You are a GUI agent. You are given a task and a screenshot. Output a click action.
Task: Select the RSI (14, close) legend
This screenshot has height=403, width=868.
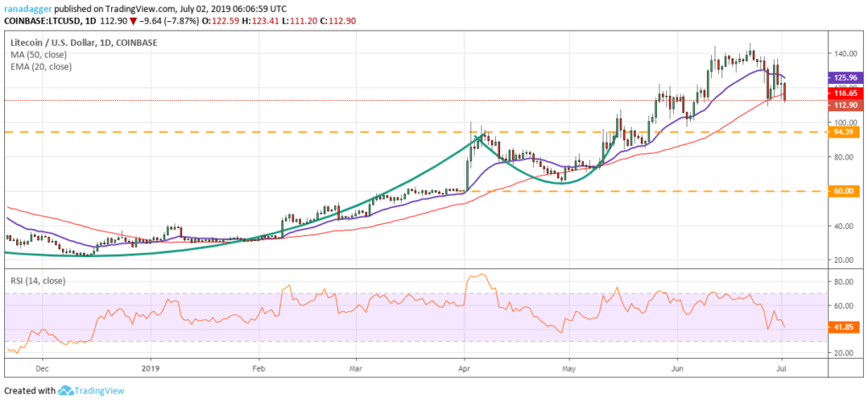38,281
